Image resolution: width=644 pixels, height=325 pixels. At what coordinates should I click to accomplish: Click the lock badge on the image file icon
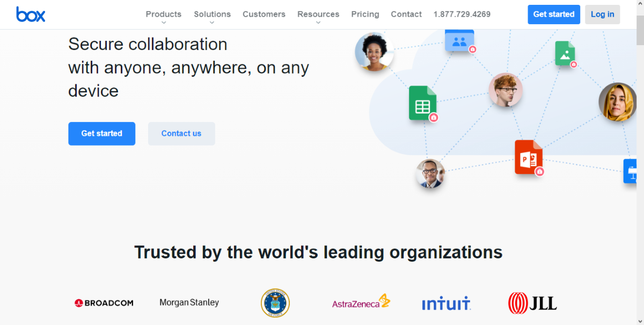574,64
